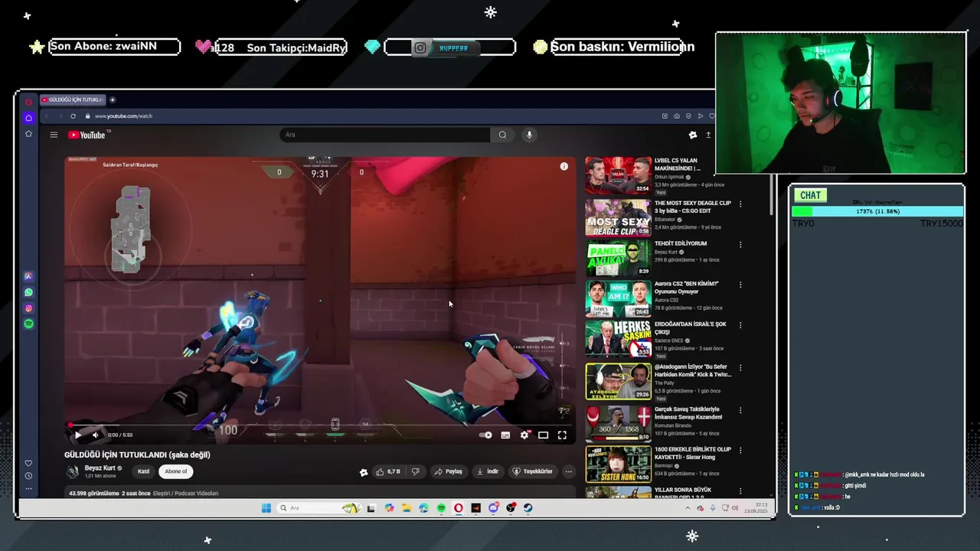
Task: Open the info card icon on video
Action: pyautogui.click(x=564, y=166)
